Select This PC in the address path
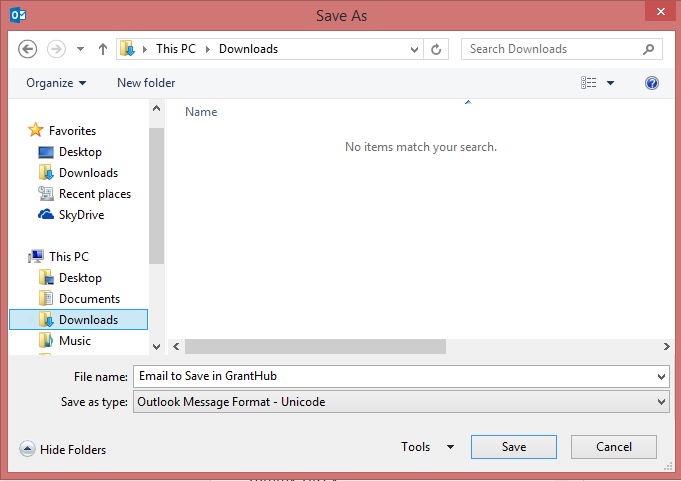681x481 pixels. (176, 49)
